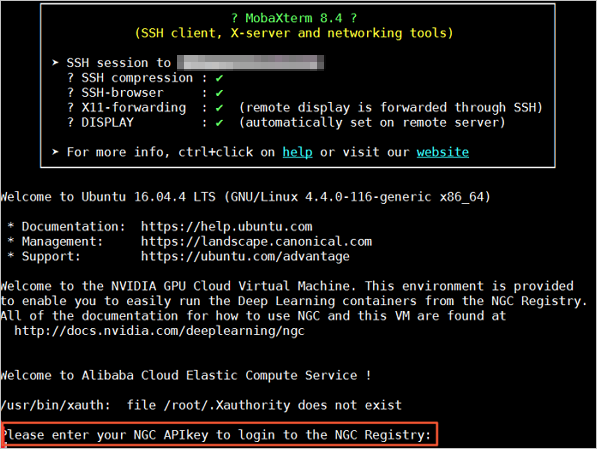Click the question mark before SSH compression
The image size is (597, 449).
[x=70, y=78]
